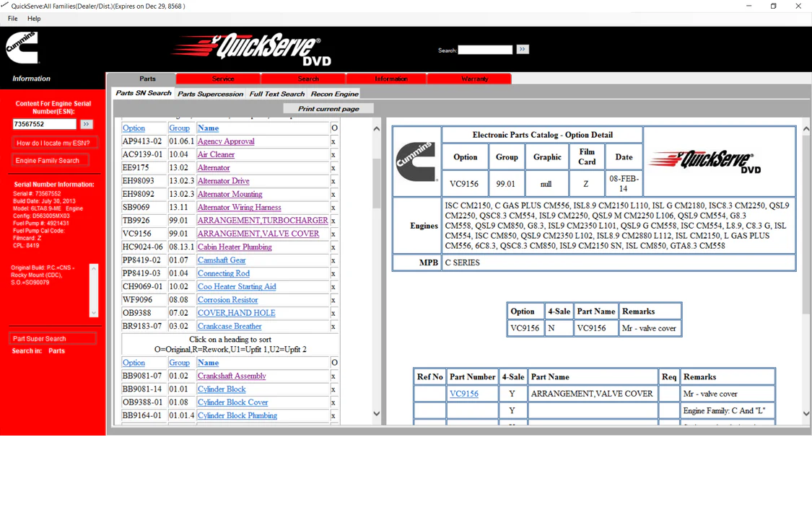The height and width of the screenshot is (512, 812).
Task: Click the VC9156 part number link
Action: pyautogui.click(x=463, y=394)
